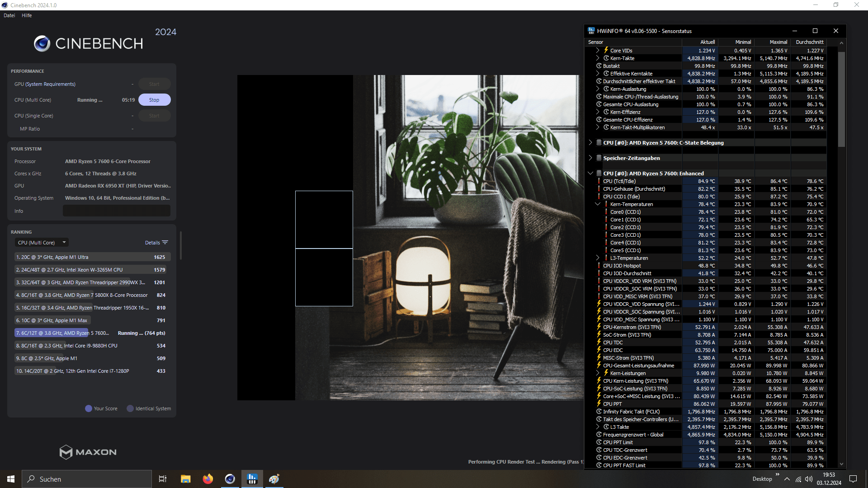Click the last pinned taskbar app icon
This screenshot has width=868, height=488.
click(x=274, y=479)
